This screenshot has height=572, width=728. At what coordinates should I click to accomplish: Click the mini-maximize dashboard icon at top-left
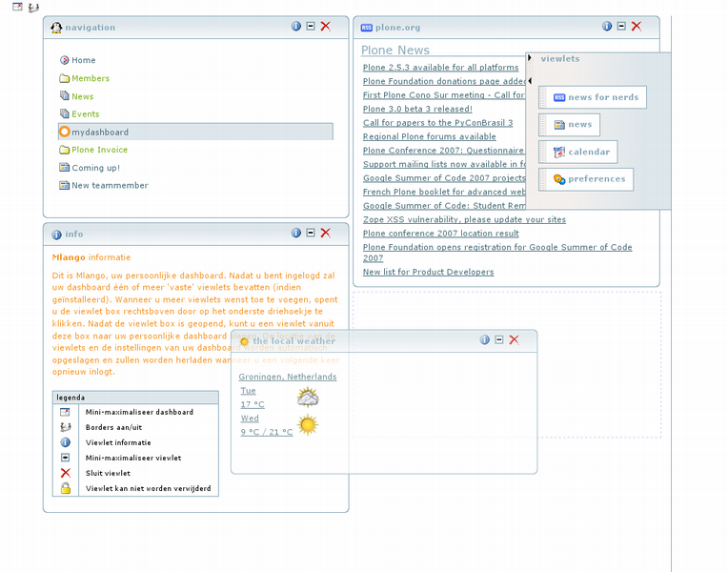tap(16, 7)
